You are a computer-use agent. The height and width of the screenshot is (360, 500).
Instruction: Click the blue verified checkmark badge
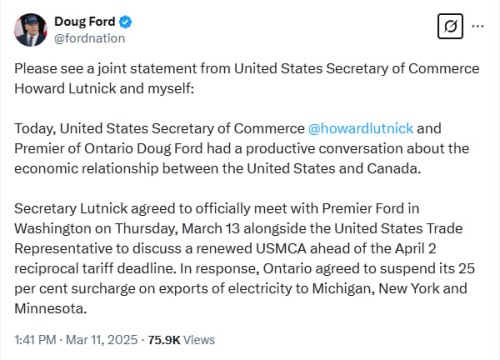click(126, 22)
